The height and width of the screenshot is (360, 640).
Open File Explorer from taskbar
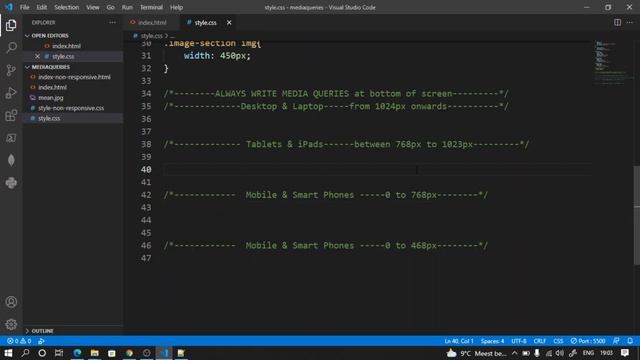coord(94,353)
